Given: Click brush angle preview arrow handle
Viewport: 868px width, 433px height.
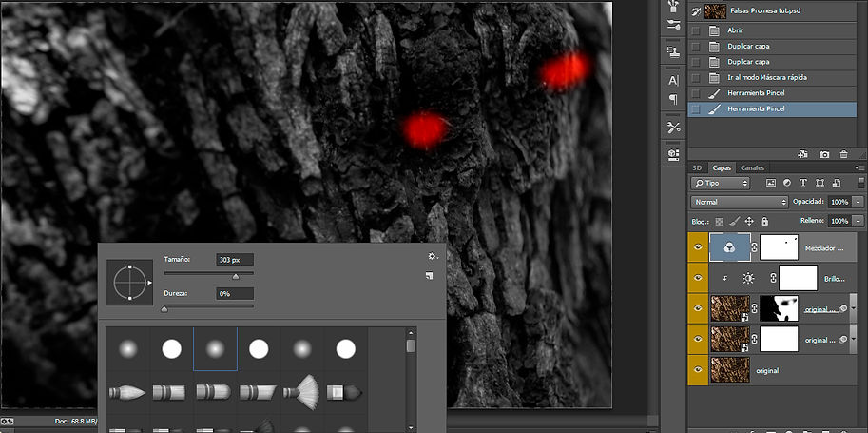Looking at the screenshot, I should [149, 283].
